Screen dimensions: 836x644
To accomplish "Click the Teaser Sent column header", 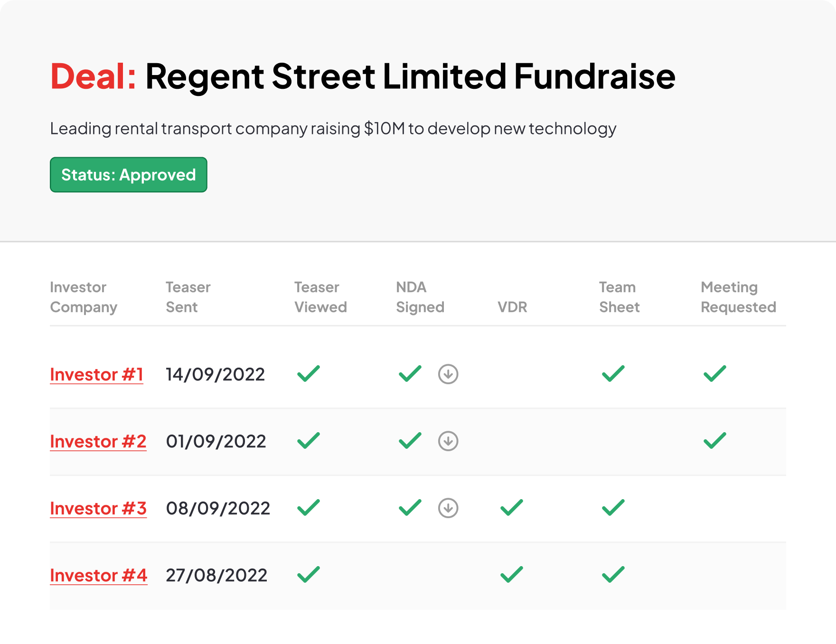I will click(x=188, y=297).
